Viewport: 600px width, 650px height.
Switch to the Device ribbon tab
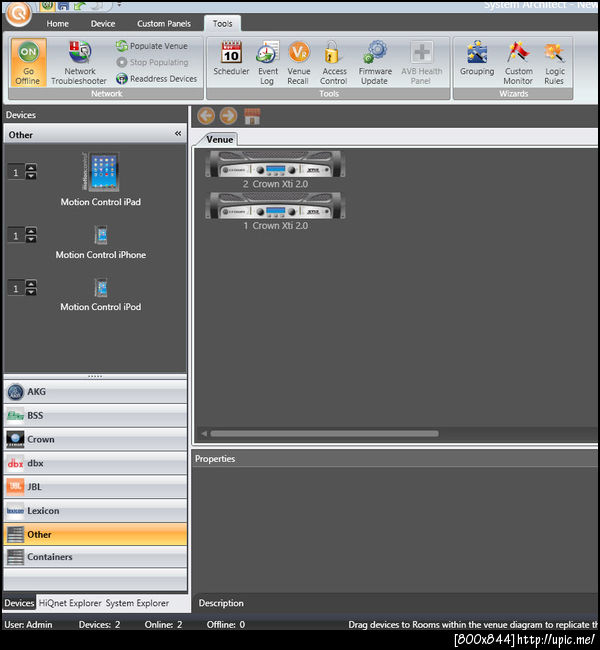click(x=103, y=24)
